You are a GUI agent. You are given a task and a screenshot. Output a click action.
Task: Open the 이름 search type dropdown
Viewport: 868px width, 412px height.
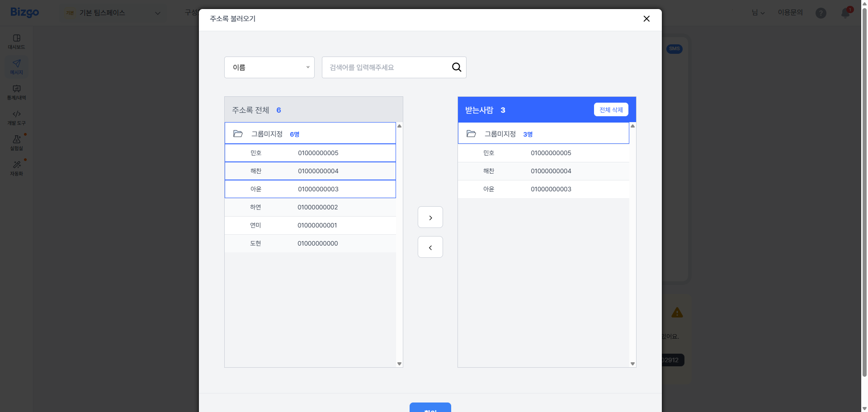pos(269,67)
